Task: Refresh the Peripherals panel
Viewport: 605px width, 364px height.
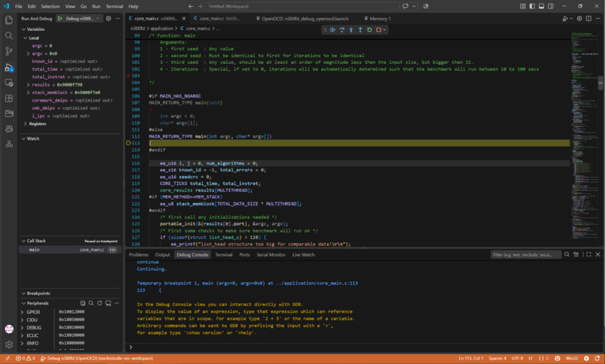Action: tap(100, 303)
